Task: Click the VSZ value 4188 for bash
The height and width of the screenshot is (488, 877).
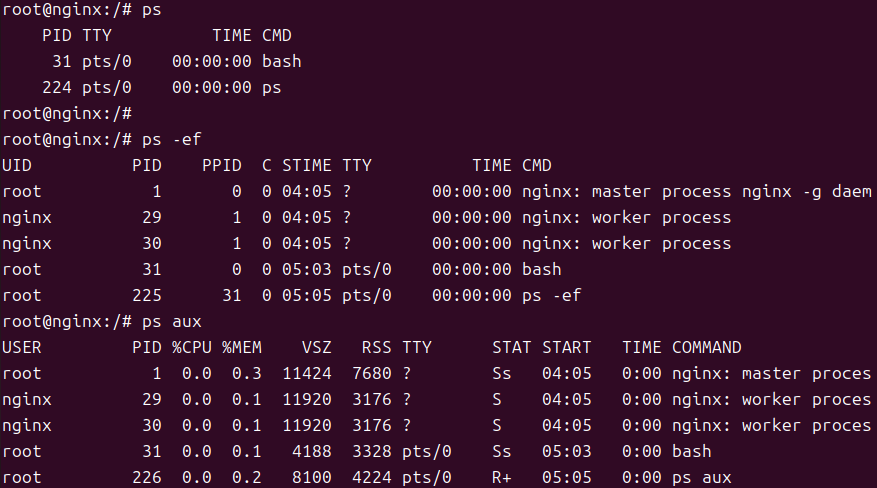Action: [312, 452]
